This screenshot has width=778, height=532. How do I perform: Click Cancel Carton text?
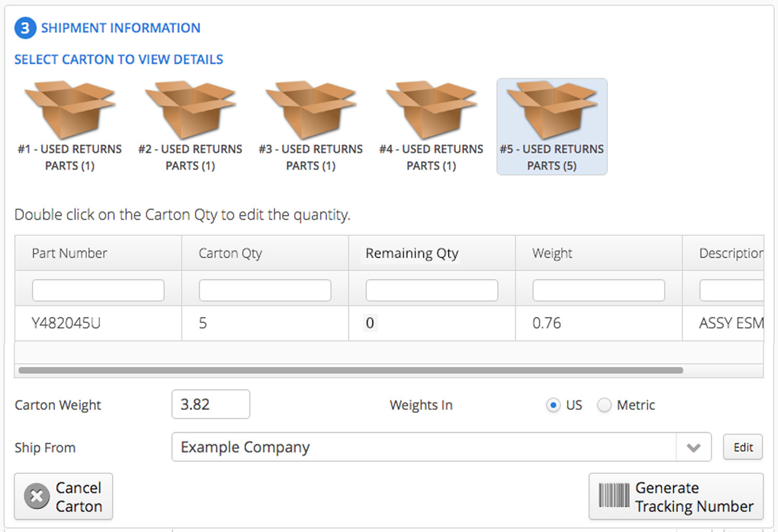tap(79, 497)
